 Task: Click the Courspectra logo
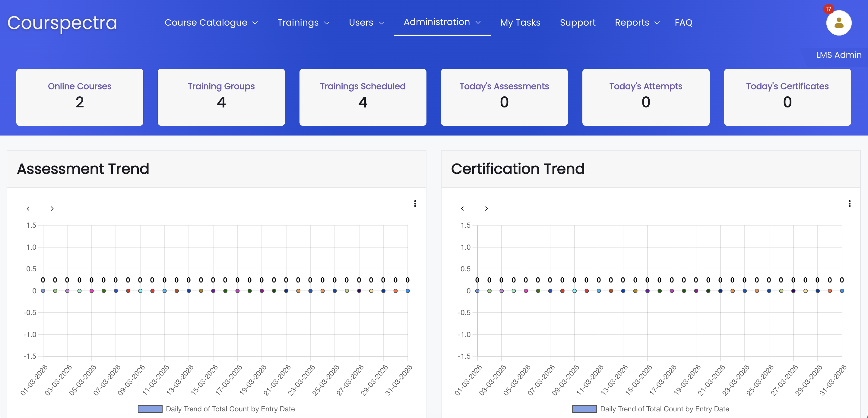click(x=62, y=23)
